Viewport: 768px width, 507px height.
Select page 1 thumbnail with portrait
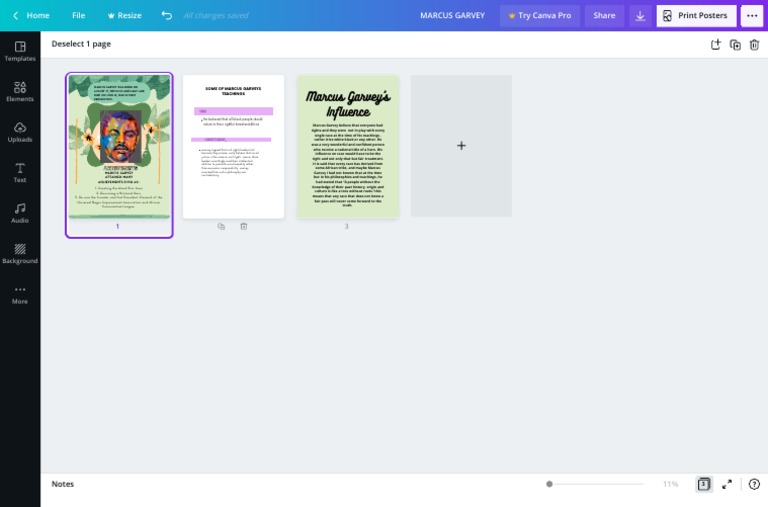[x=119, y=146]
